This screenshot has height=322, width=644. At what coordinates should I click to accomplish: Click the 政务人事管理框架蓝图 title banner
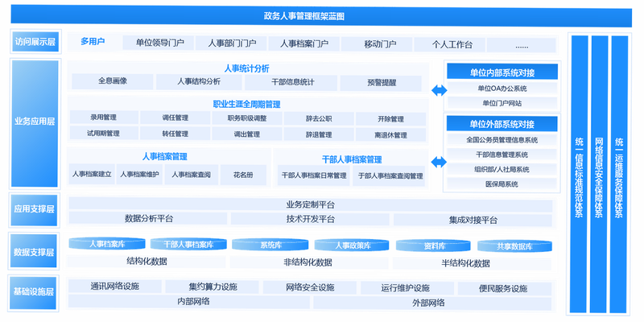click(321, 16)
